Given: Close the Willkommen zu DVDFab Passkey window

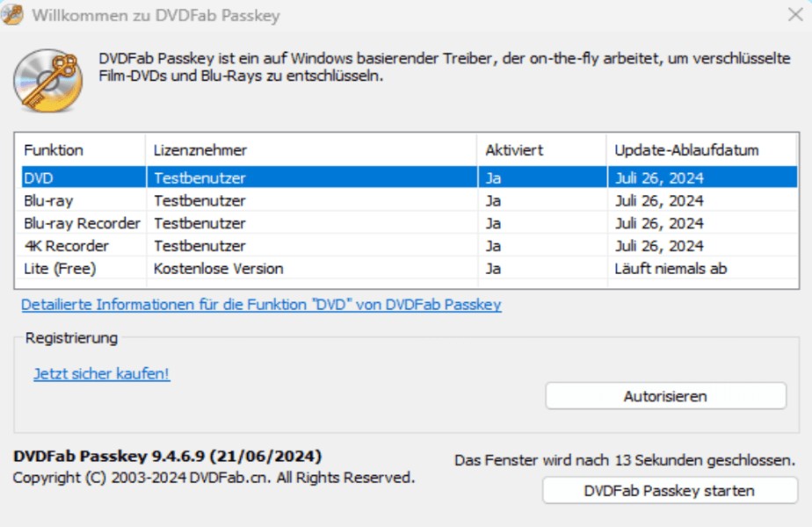Looking at the screenshot, I should 795,15.
